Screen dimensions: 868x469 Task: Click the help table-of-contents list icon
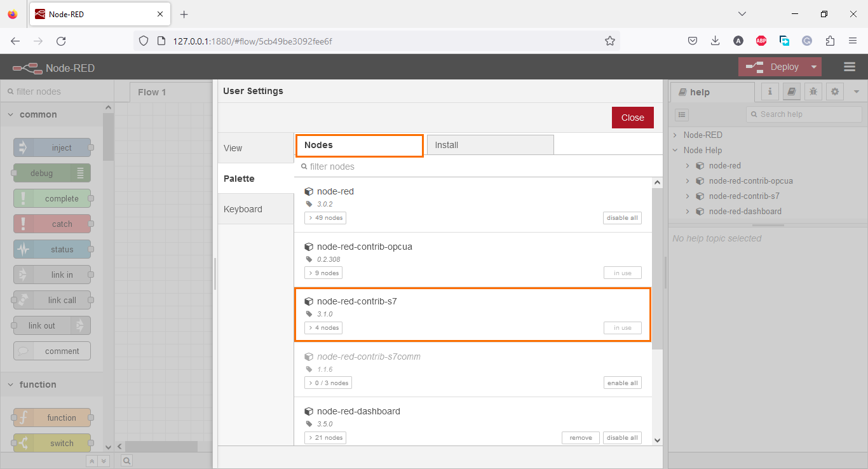point(681,114)
